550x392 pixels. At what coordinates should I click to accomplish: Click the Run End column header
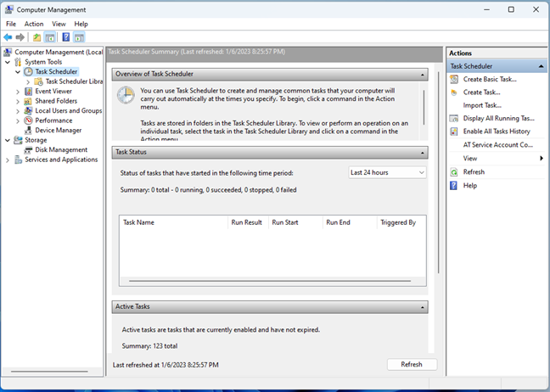350,222
